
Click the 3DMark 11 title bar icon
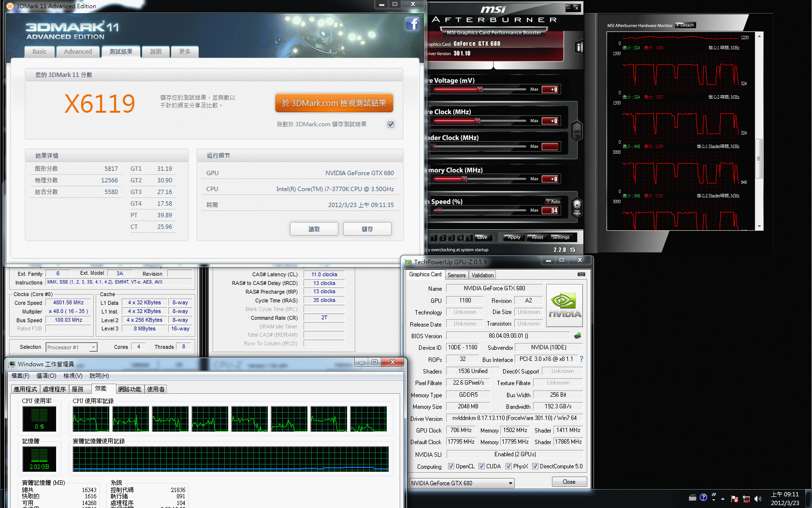pyautogui.click(x=10, y=6)
